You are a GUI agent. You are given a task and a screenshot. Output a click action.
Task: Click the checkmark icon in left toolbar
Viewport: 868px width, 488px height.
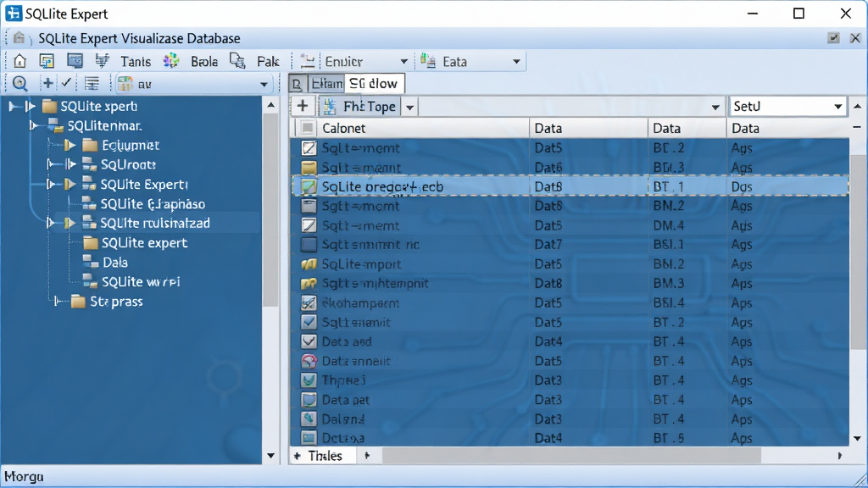(66, 83)
